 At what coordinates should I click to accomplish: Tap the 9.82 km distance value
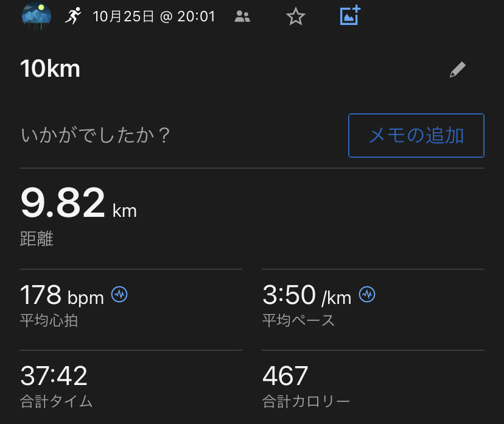coord(79,204)
